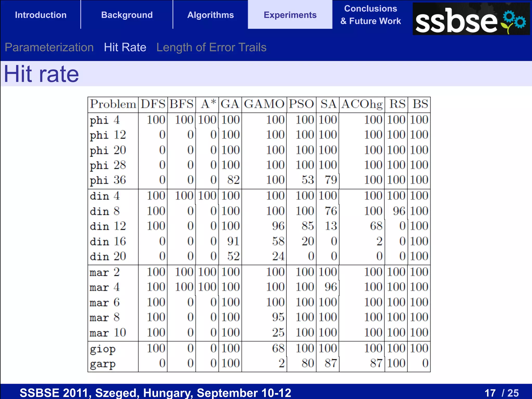Click the DFS column header
Image resolution: width=532 pixels, height=399 pixels.
click(153, 104)
